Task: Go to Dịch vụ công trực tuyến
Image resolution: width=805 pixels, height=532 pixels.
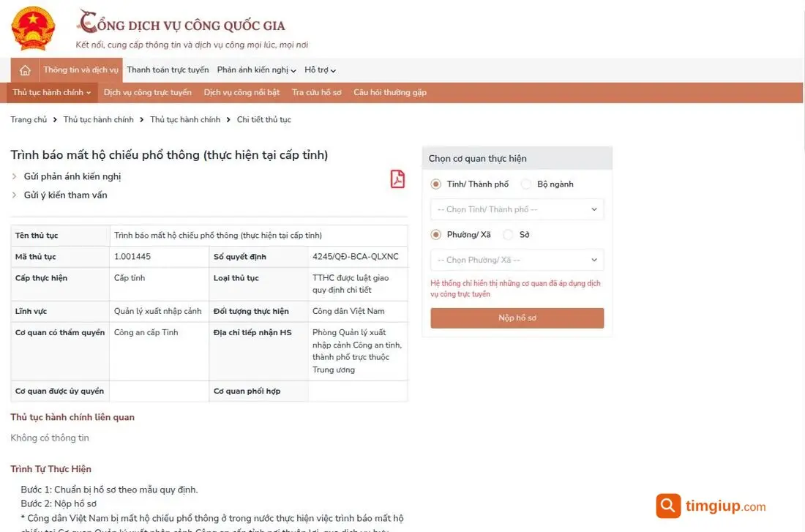Action: [147, 92]
